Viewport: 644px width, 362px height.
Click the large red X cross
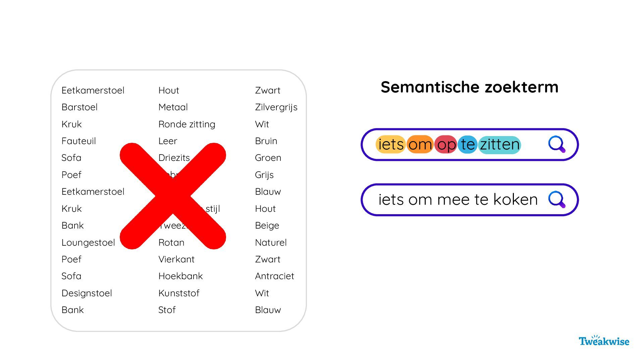coord(173,196)
